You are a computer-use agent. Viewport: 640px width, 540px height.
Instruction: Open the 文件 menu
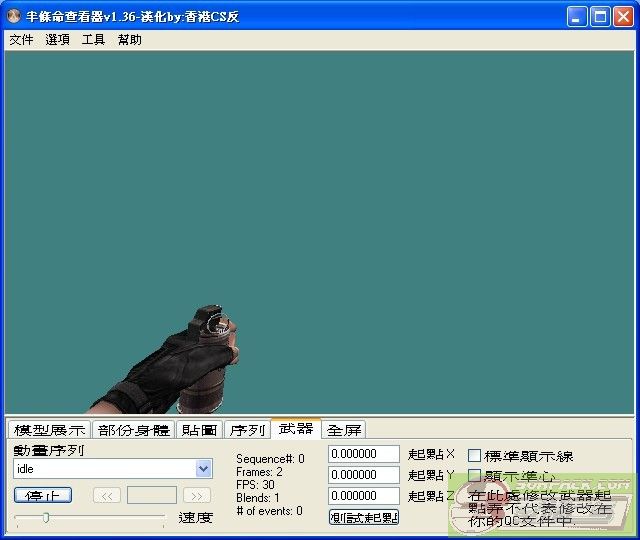[x=21, y=40]
